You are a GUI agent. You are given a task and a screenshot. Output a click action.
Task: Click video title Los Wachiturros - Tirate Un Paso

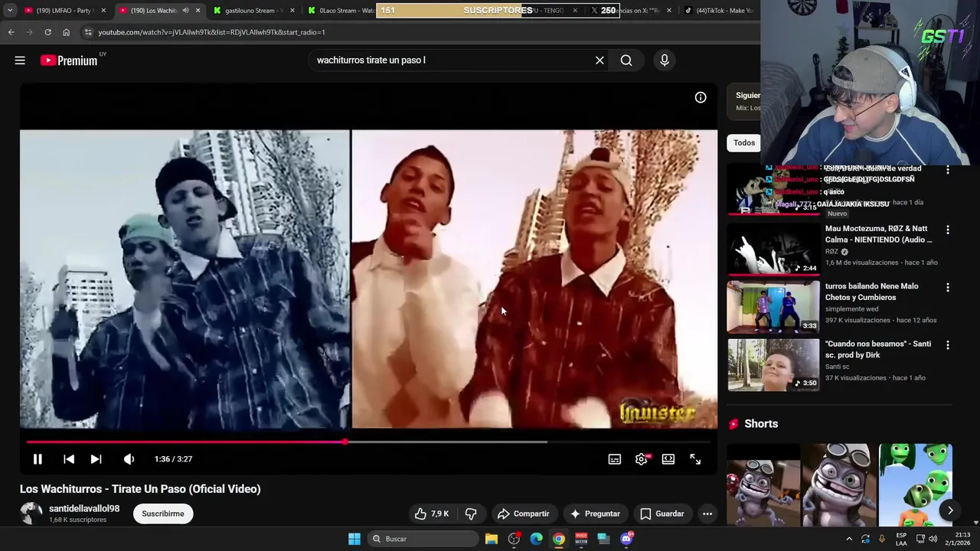coord(140,489)
